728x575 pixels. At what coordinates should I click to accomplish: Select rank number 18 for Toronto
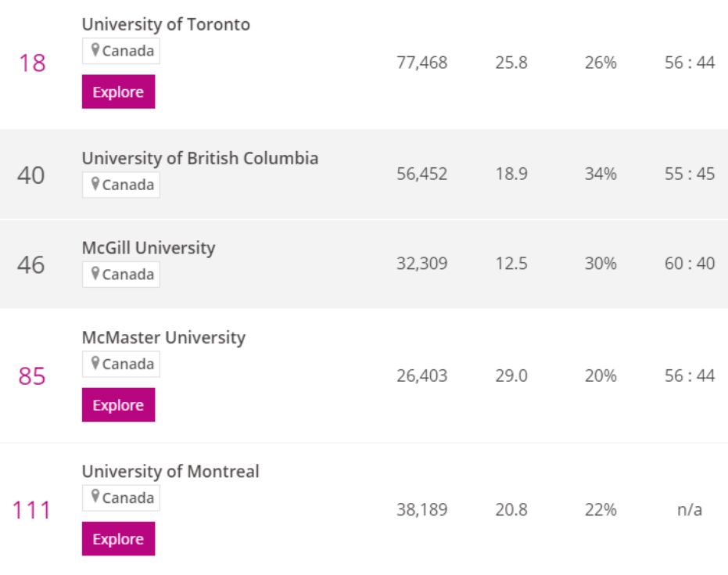click(32, 63)
